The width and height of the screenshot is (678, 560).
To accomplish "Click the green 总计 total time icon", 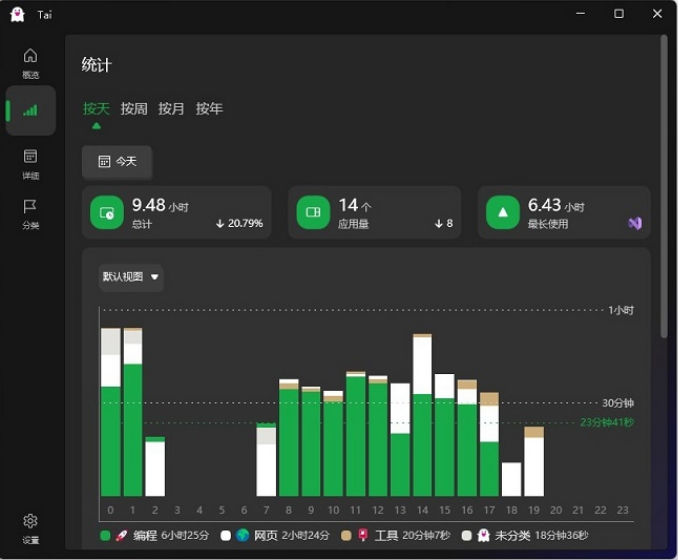I will 106,213.
